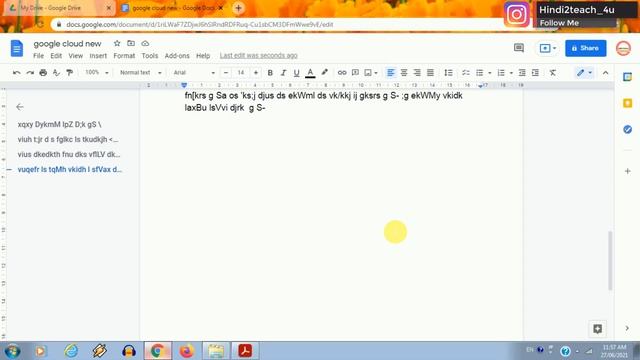640x360 pixels.
Task: Clear formatting from selection
Action: (x=553, y=73)
